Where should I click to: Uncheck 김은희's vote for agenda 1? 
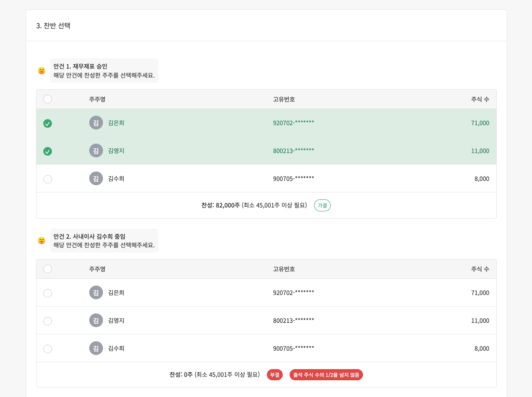(x=48, y=123)
